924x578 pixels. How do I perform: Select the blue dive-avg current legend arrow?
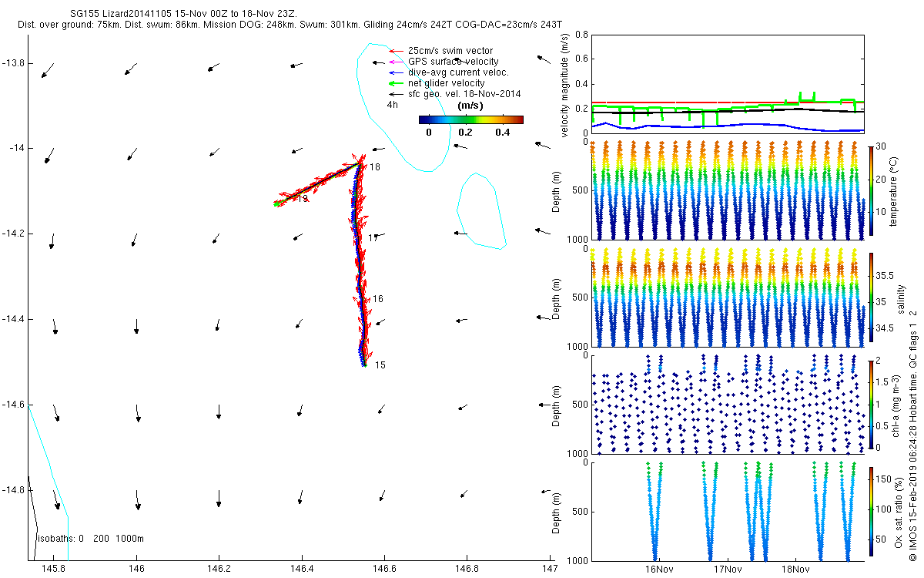397,72
